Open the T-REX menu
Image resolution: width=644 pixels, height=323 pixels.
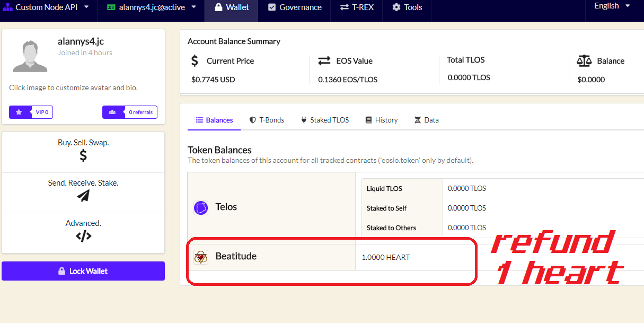tap(357, 7)
